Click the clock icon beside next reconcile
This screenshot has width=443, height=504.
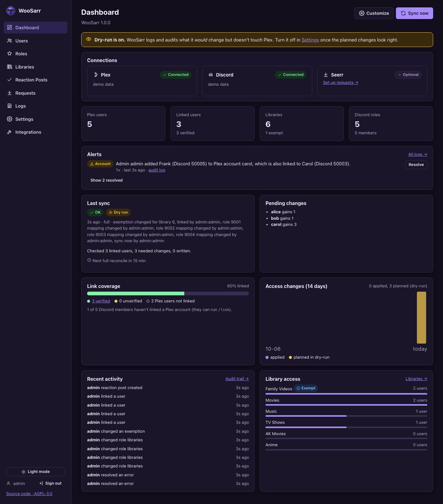click(x=89, y=260)
